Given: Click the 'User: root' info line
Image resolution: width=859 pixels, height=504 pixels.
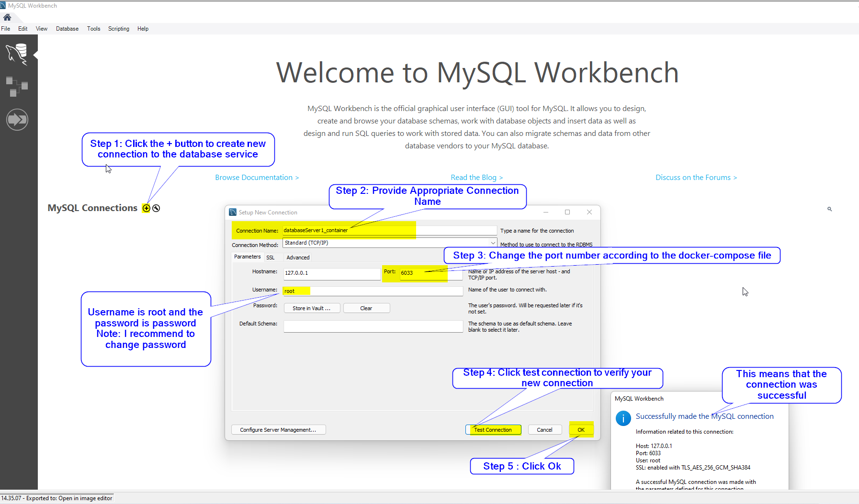Looking at the screenshot, I should point(648,460).
